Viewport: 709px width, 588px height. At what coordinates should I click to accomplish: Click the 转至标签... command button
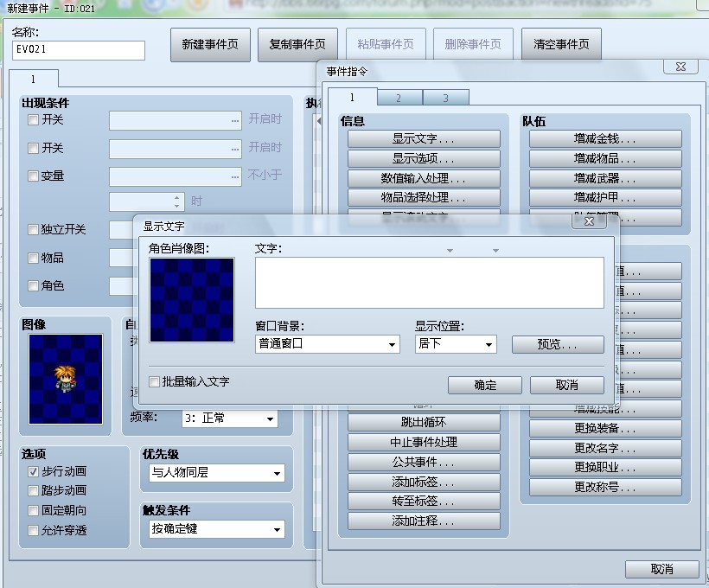point(425,502)
